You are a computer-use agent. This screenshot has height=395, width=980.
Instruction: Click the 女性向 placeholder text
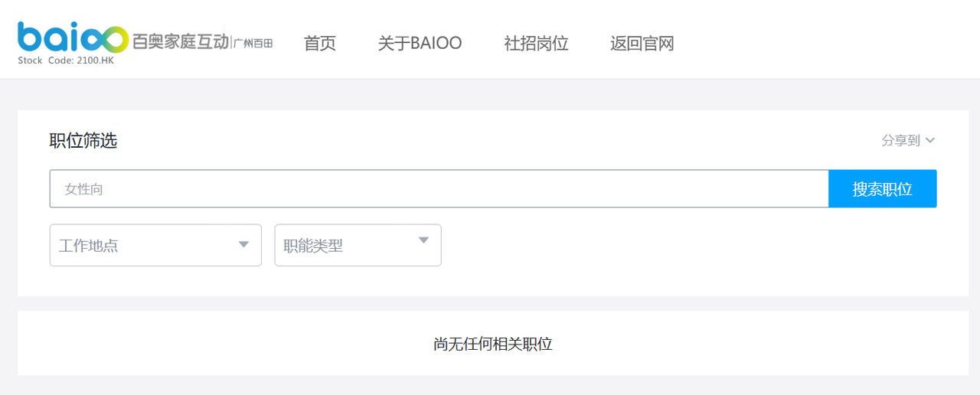84,189
